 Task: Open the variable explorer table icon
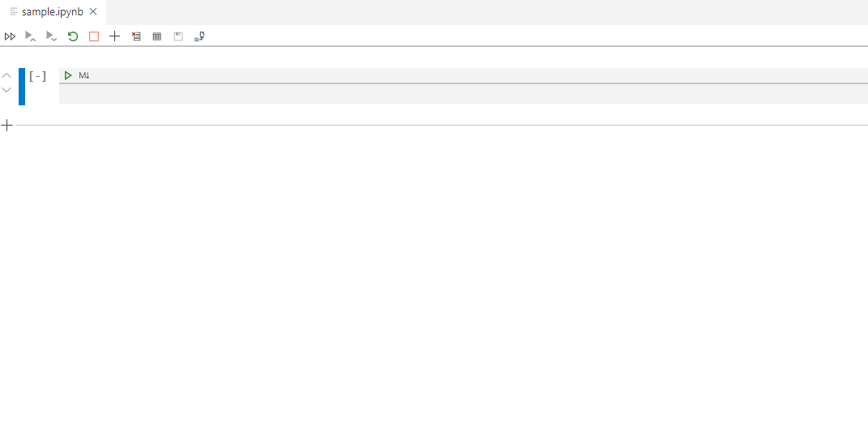pyautogui.click(x=157, y=36)
